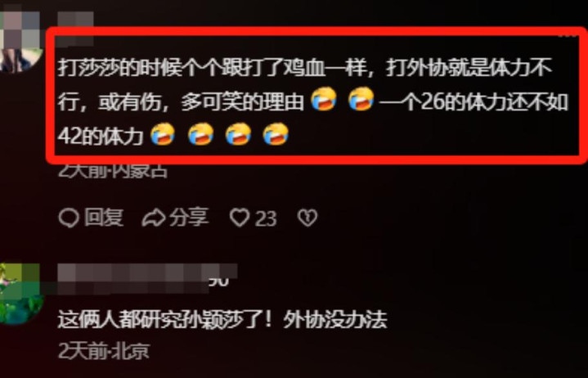588x378 pixels.
Task: Click the reply speech bubble icon
Action: 69,218
